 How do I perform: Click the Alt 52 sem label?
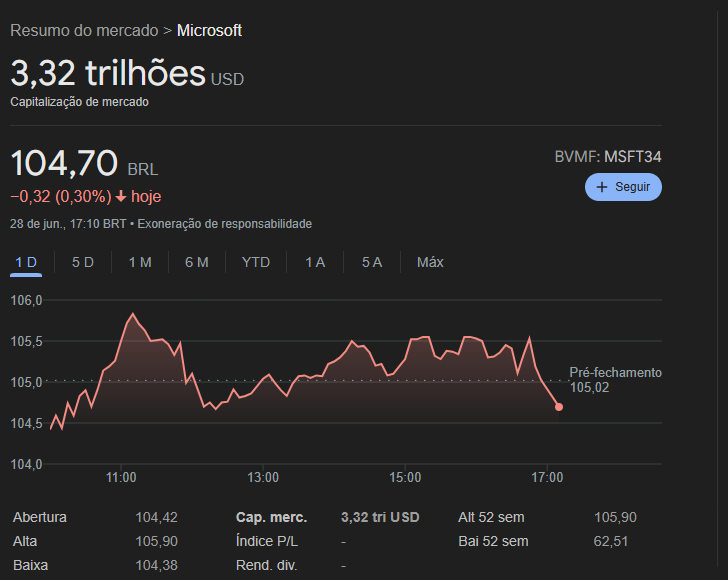(x=491, y=517)
